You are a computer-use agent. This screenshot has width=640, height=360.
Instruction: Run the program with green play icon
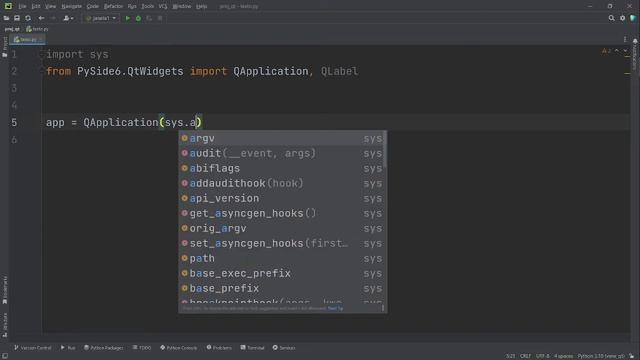(128, 18)
